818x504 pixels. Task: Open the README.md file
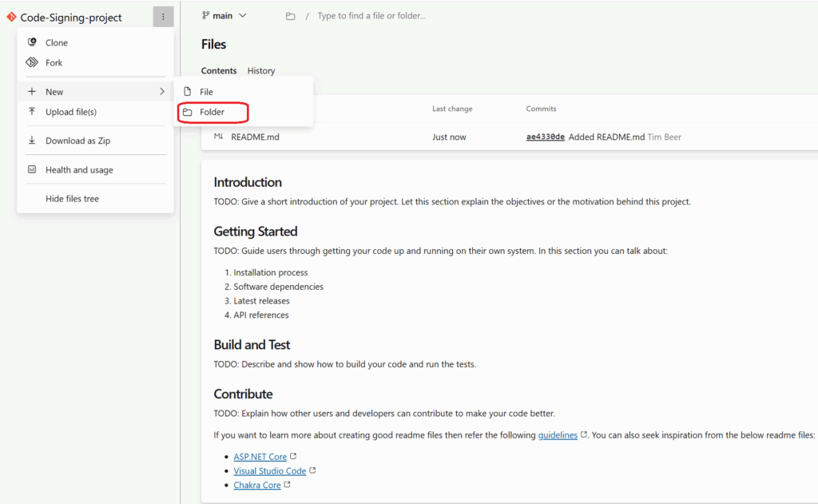click(255, 137)
